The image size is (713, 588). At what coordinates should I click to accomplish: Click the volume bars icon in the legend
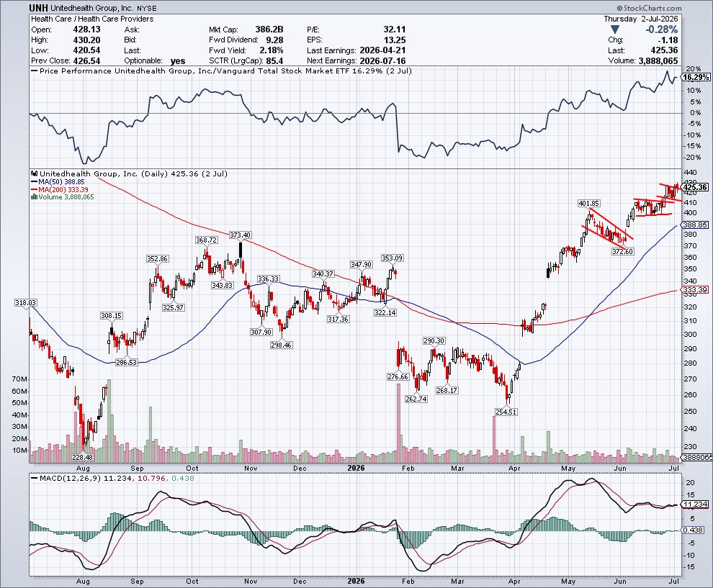click(x=34, y=196)
